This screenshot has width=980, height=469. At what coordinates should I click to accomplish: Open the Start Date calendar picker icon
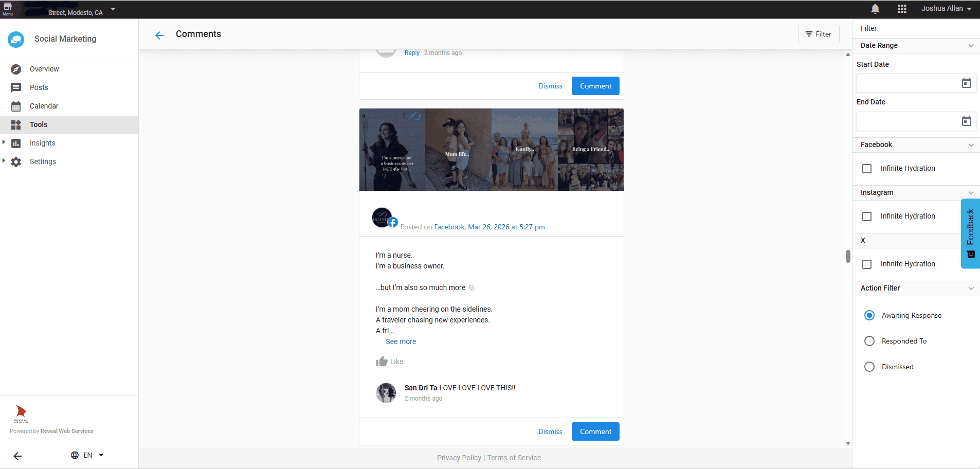coord(967,83)
